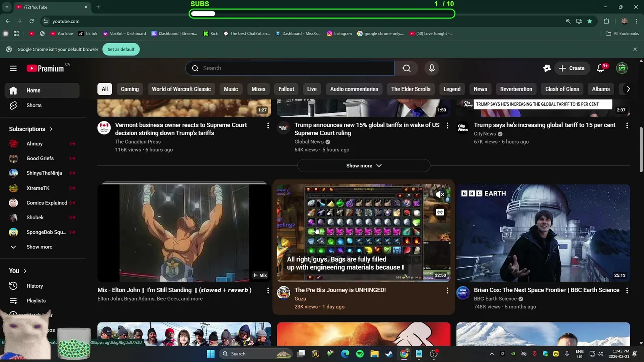
Task: Open options for Vermont business owner video
Action: (268, 125)
